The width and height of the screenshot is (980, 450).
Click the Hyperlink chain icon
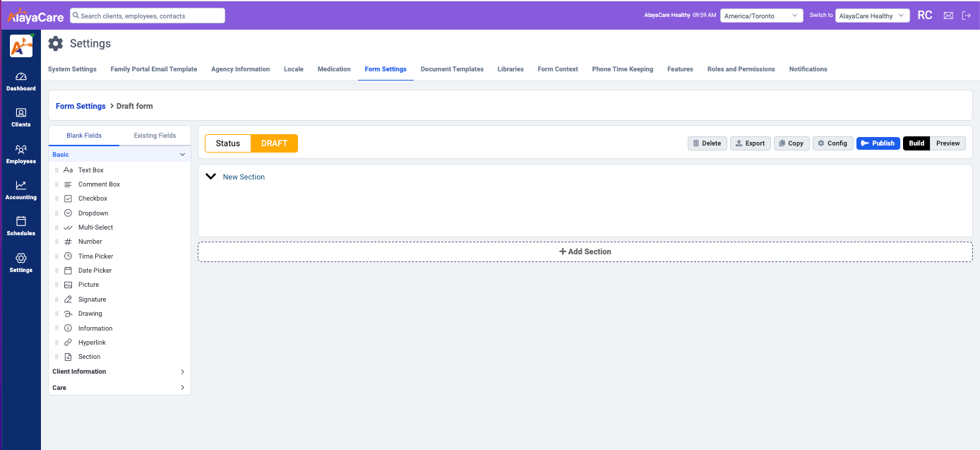[x=68, y=343]
